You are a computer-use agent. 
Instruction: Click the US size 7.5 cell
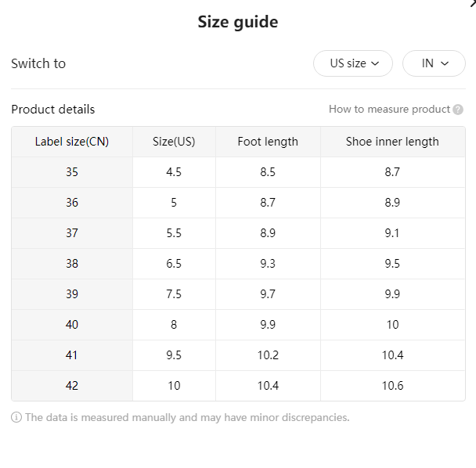[174, 294]
